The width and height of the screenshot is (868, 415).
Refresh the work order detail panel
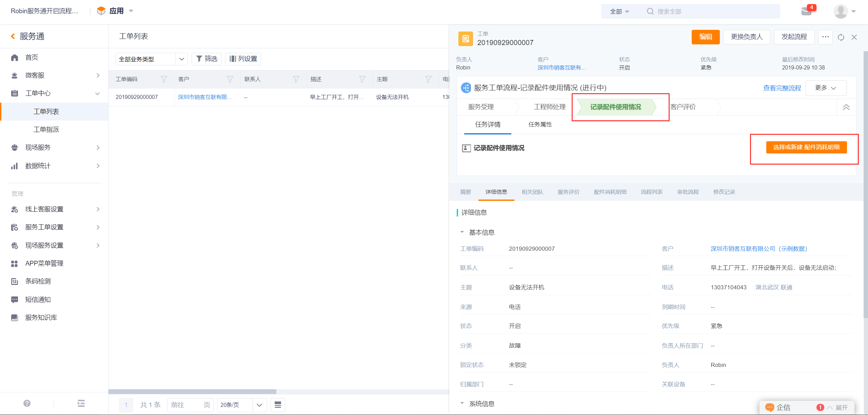[841, 37]
